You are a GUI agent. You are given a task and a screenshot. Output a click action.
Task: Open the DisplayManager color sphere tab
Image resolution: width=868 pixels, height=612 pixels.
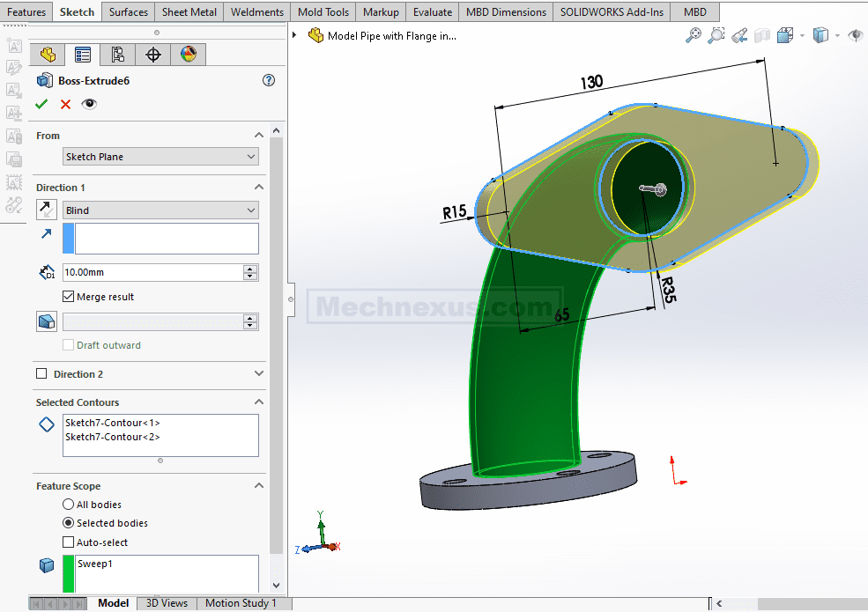[189, 55]
